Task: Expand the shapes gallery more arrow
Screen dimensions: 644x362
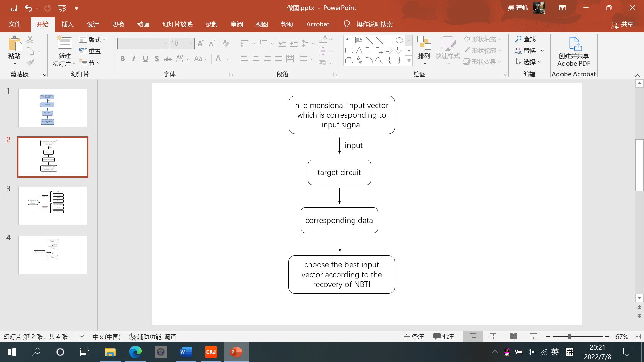Action: 409,61
